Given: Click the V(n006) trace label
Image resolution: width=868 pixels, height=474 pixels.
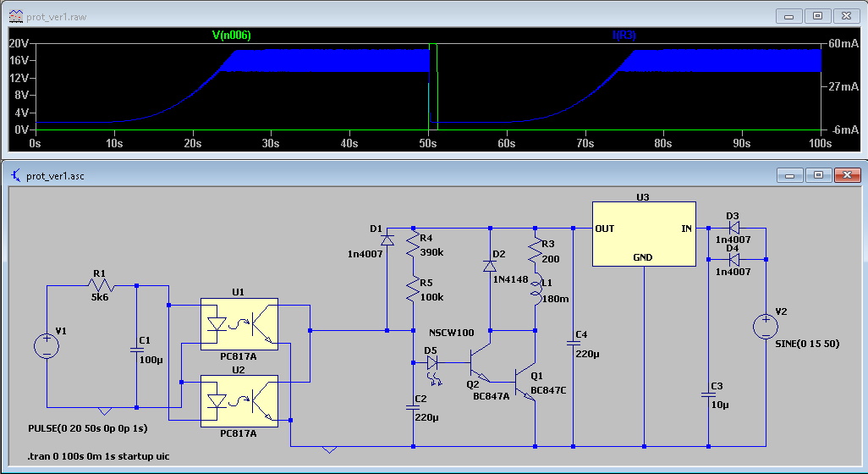Looking at the screenshot, I should pos(231,36).
